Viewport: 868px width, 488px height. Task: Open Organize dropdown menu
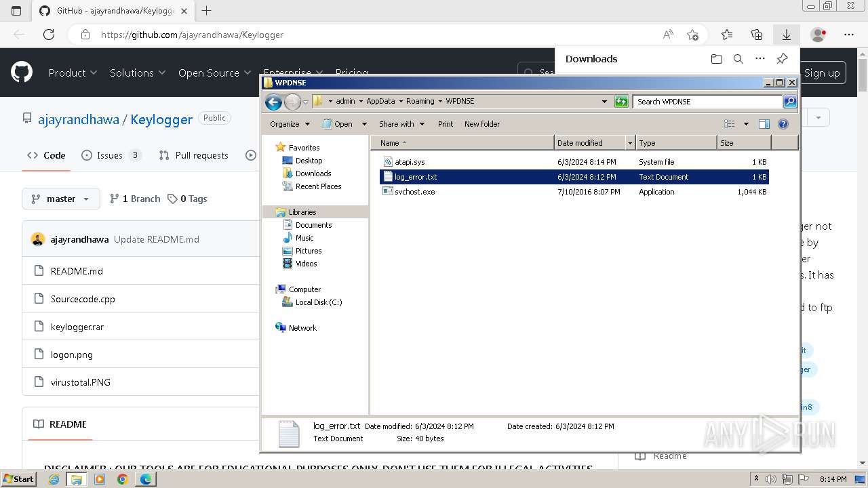pyautogui.click(x=290, y=124)
